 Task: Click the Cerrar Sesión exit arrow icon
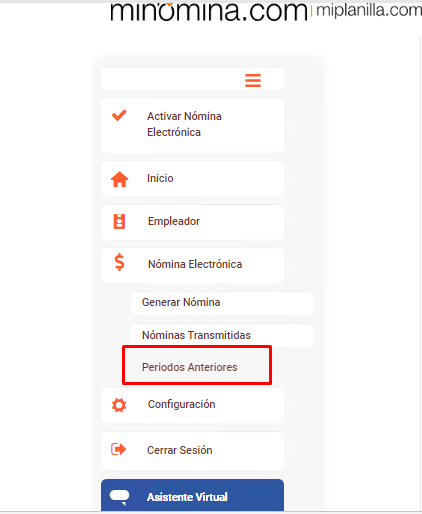[x=118, y=449]
